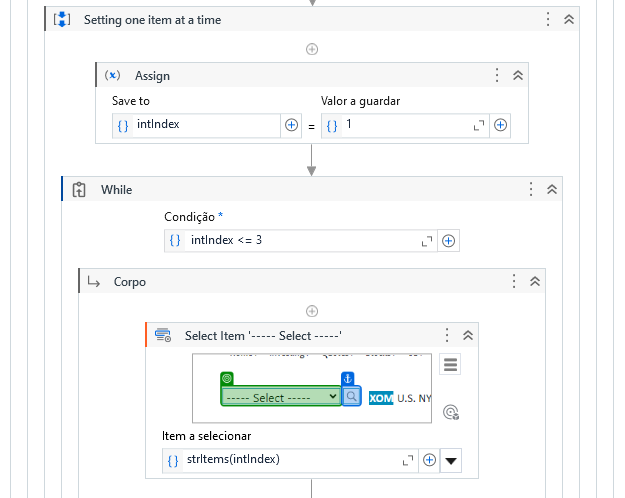625x498 pixels.
Task: Expand the Condição expression editor
Action: coord(427,241)
